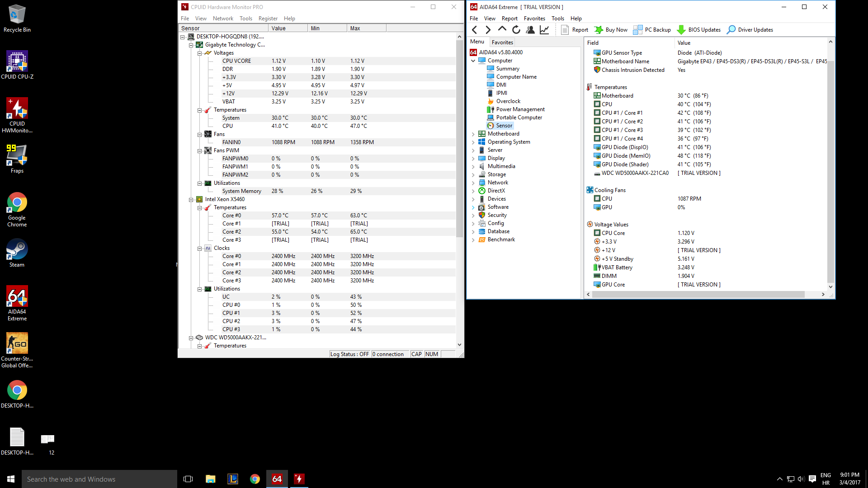868x488 pixels.
Task: Click the volume icon in system tray
Action: 801,479
